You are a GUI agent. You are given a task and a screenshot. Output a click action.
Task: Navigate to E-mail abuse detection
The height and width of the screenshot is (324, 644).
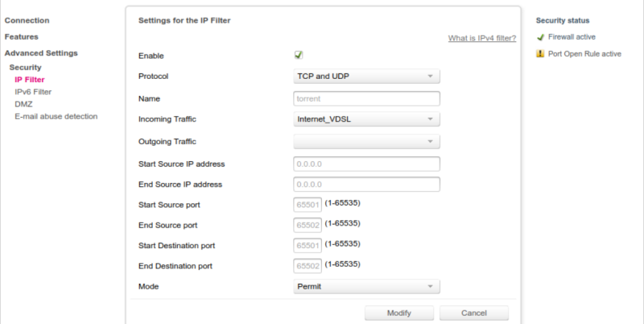[x=56, y=116]
